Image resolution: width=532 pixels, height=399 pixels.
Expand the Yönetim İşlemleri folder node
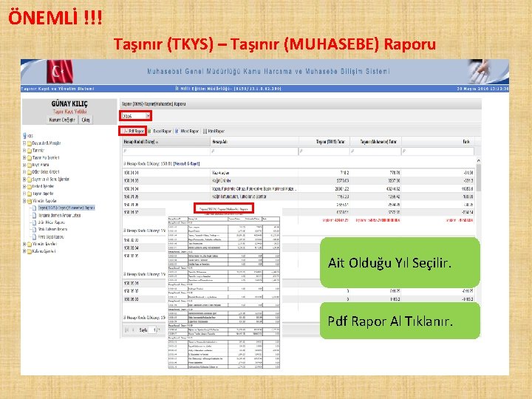(x=24, y=244)
